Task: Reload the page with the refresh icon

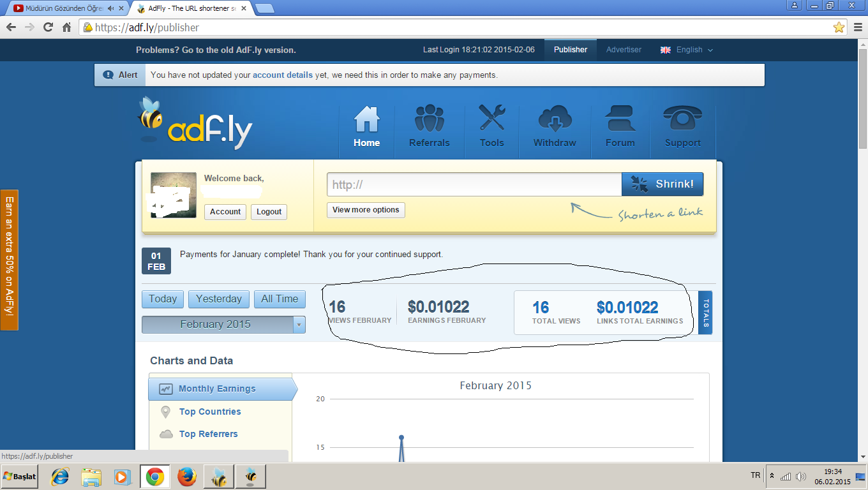Action: tap(48, 27)
